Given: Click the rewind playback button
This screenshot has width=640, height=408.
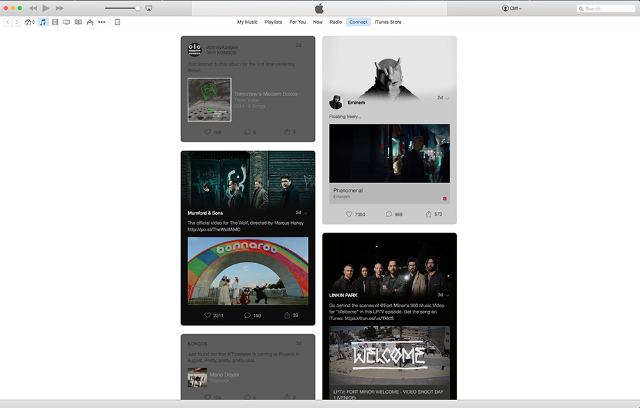Looking at the screenshot, I should click(x=33, y=8).
